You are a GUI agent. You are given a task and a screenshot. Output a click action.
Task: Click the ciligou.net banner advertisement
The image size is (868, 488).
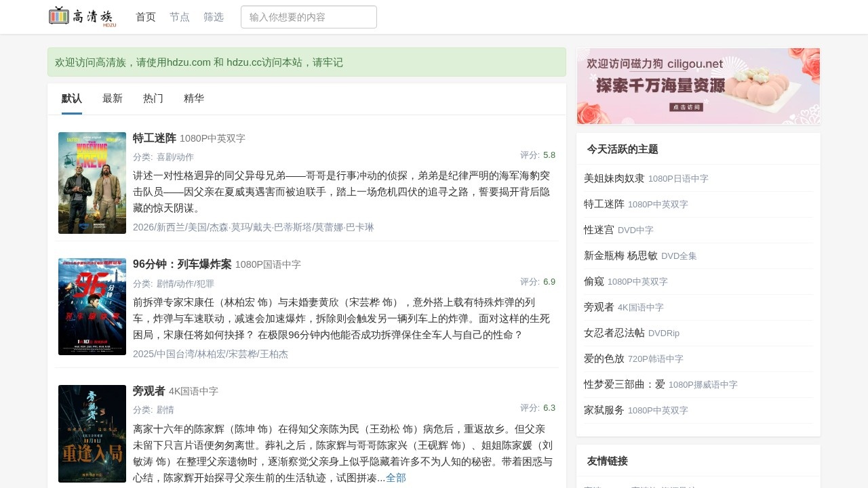698,86
